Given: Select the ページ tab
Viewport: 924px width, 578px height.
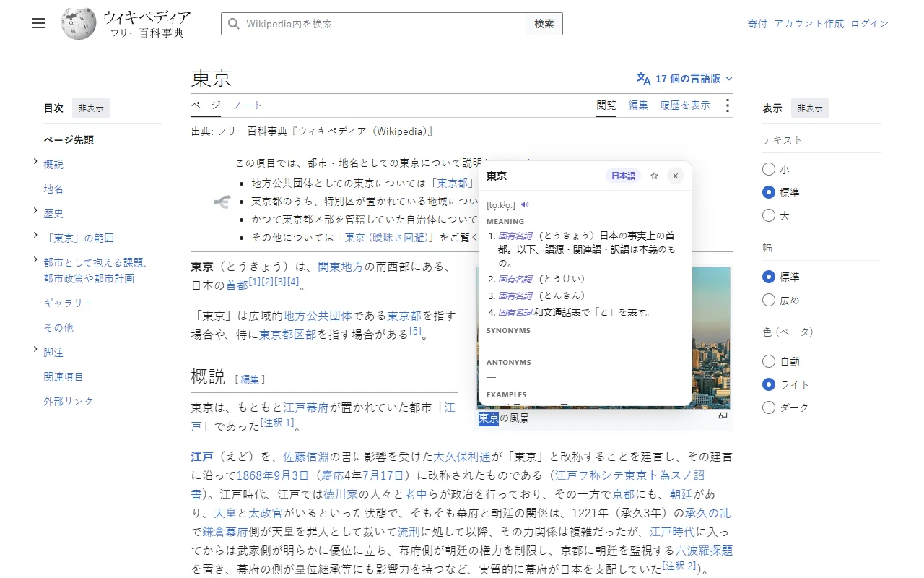Looking at the screenshot, I should click(206, 105).
